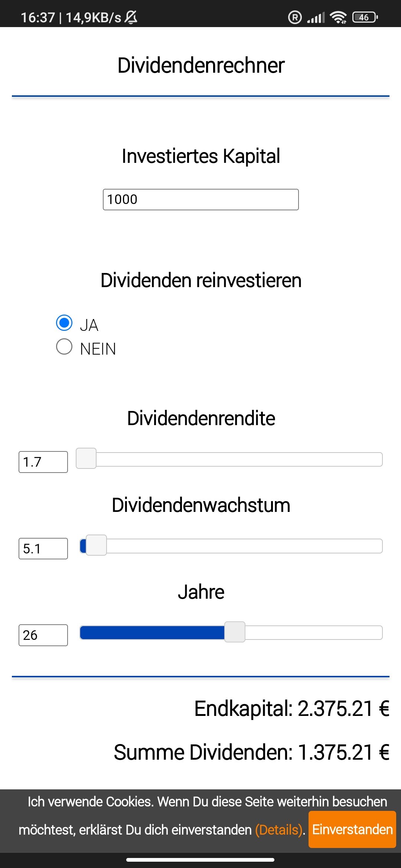Tap the cellular signal strength icon
This screenshot has width=401, height=868.
point(316,17)
